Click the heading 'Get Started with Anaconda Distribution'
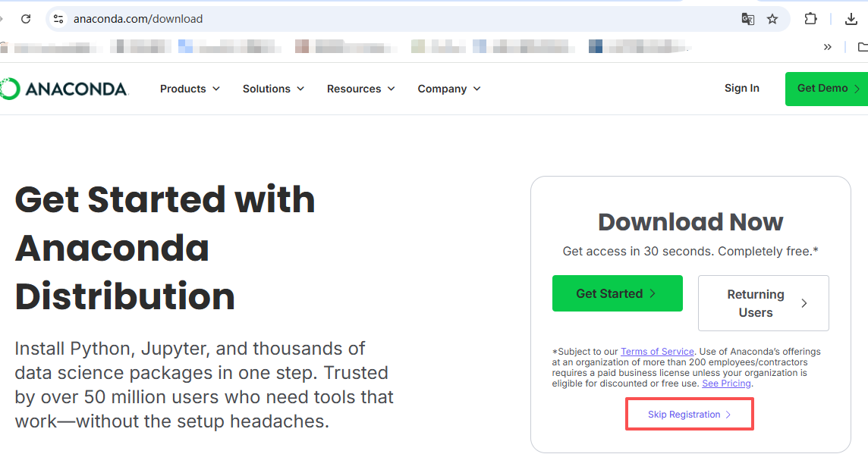Viewport: 868px width, 454px height. point(165,248)
